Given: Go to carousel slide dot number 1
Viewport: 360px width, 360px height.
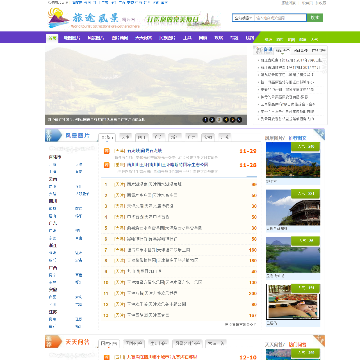Looking at the screenshot, I should pyautogui.click(x=205, y=120).
